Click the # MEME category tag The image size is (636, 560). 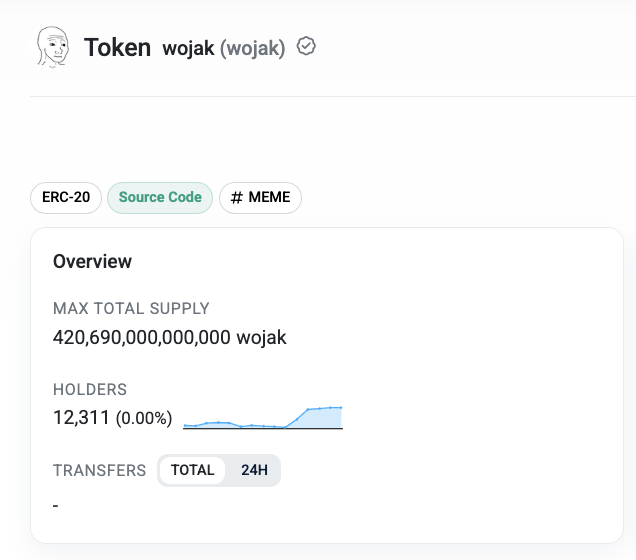point(260,197)
